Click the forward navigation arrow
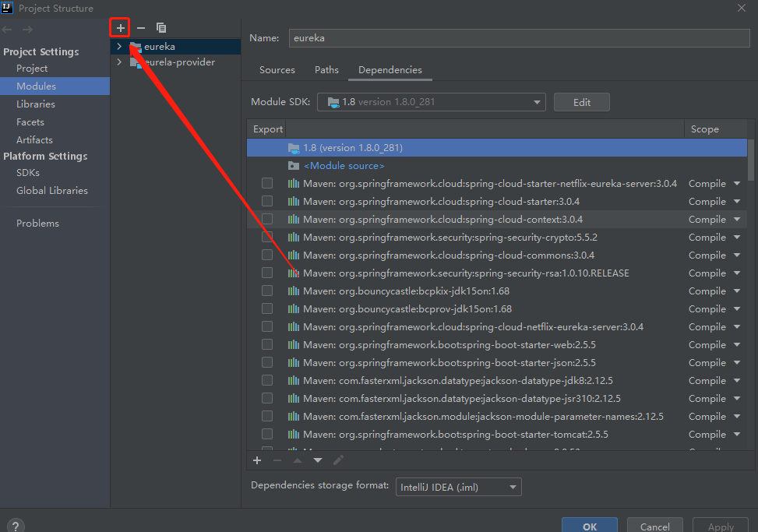The image size is (758, 532). [x=27, y=30]
